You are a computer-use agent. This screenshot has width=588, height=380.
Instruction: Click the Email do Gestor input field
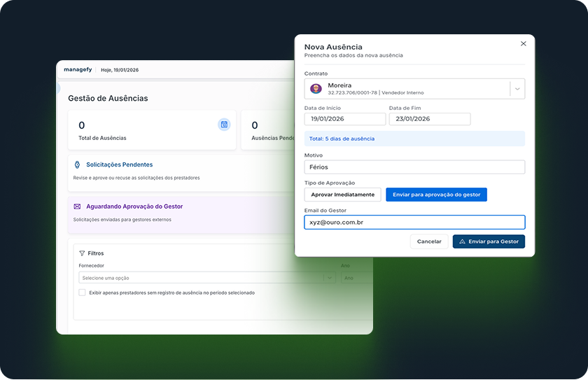coord(414,222)
